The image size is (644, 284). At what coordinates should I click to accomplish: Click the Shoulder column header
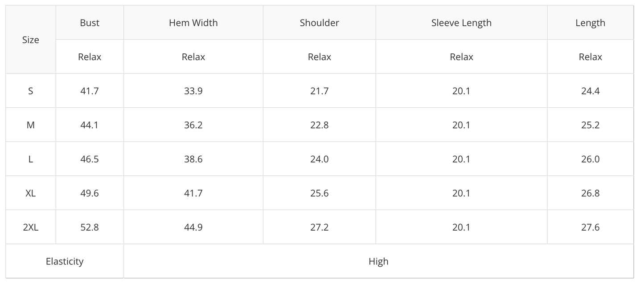(320, 23)
